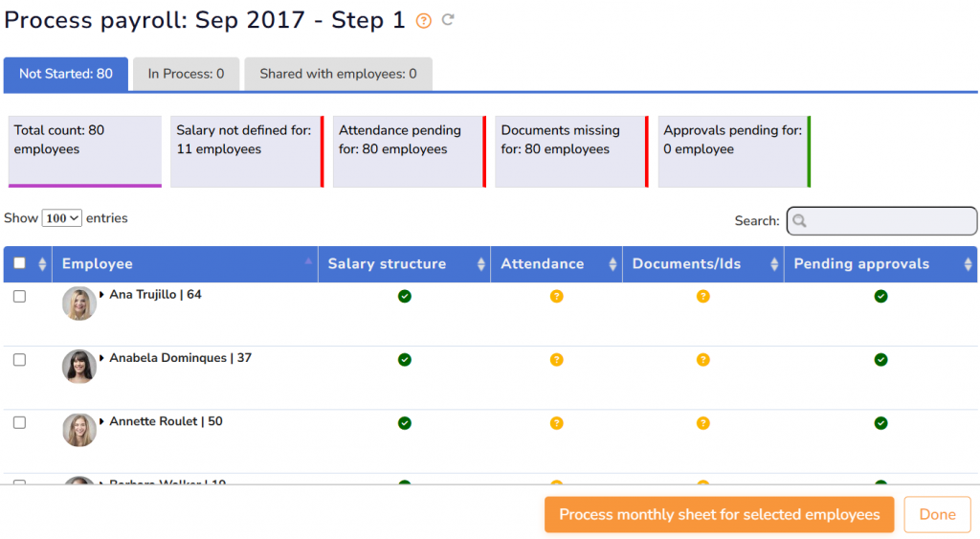The width and height of the screenshot is (980, 539).
Task: Expand Annette Roulet's row details arrow
Action: [102, 421]
